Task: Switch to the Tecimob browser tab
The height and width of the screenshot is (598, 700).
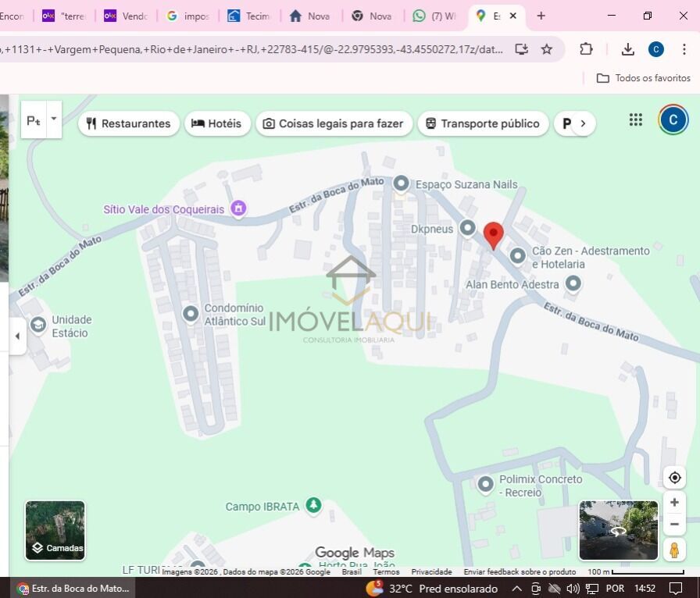Action: tap(248, 16)
